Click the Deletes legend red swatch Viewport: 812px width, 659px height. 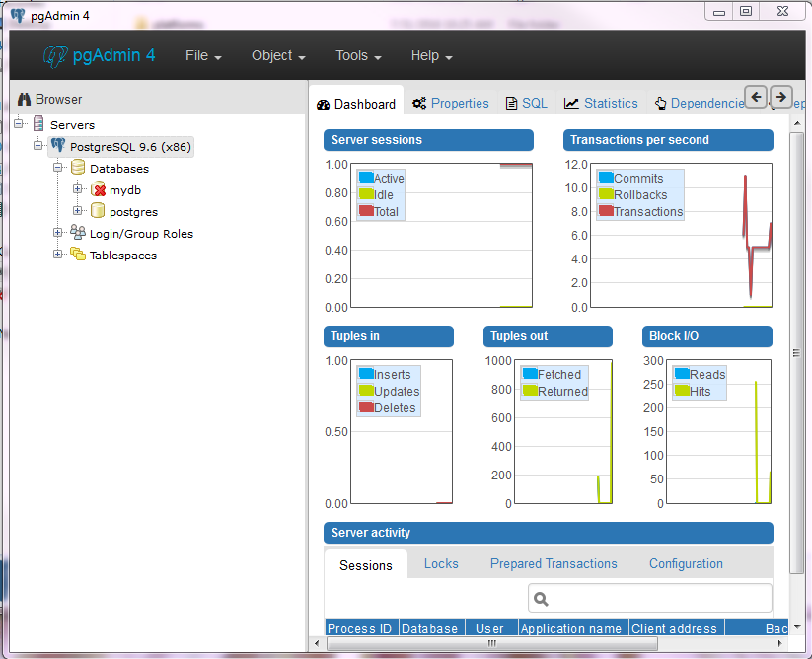coord(366,406)
